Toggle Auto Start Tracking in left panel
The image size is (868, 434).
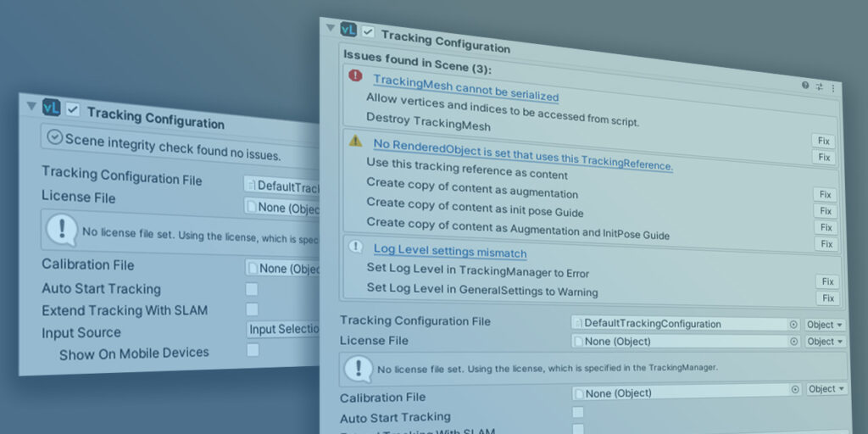tap(252, 289)
